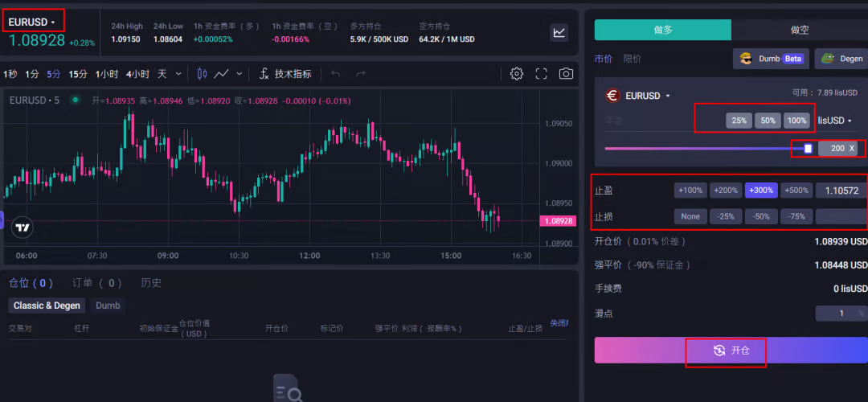Open the 限价 limit order tab
This screenshot has width=868, height=402.
tap(633, 59)
